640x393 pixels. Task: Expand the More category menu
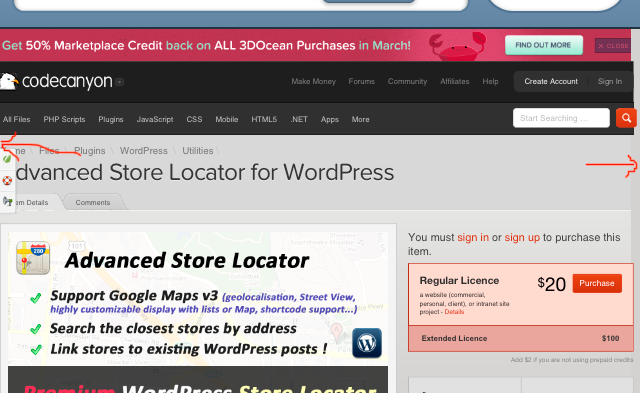(360, 120)
